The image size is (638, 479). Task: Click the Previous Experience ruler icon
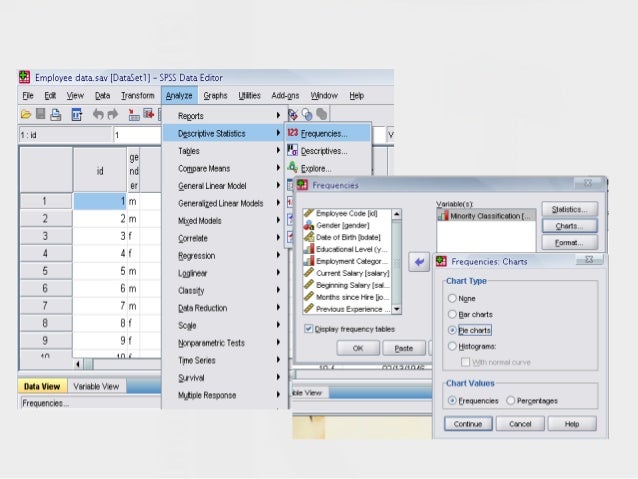pyautogui.click(x=309, y=309)
